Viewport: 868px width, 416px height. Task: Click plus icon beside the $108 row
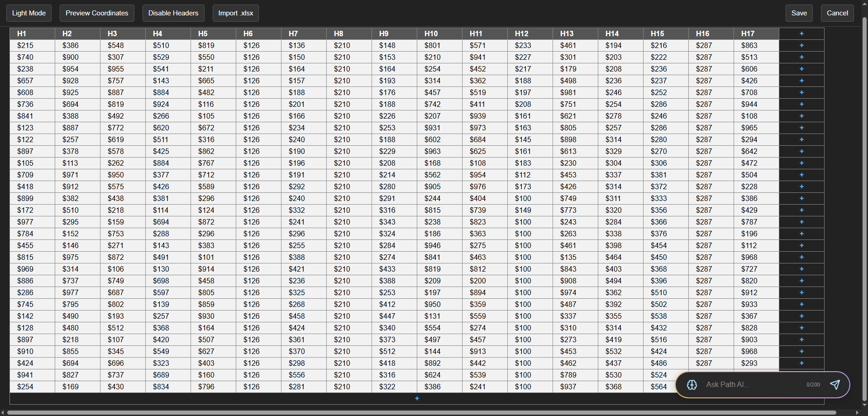pyautogui.click(x=801, y=116)
